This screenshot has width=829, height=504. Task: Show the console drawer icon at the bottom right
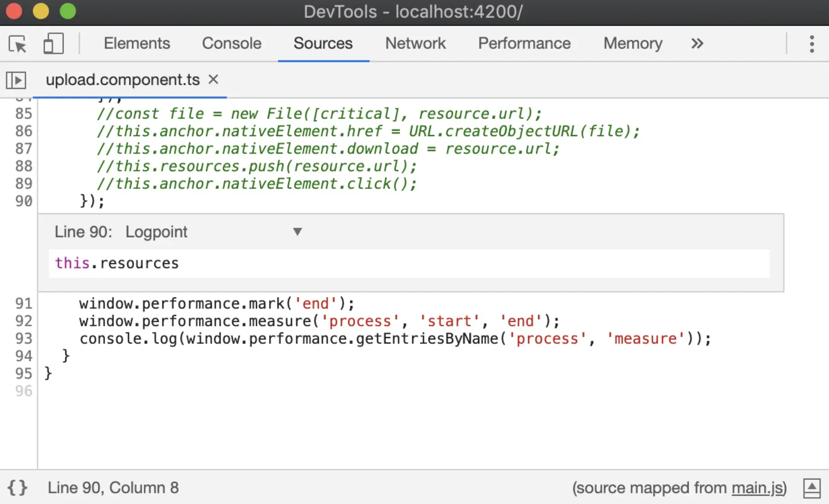(x=811, y=488)
